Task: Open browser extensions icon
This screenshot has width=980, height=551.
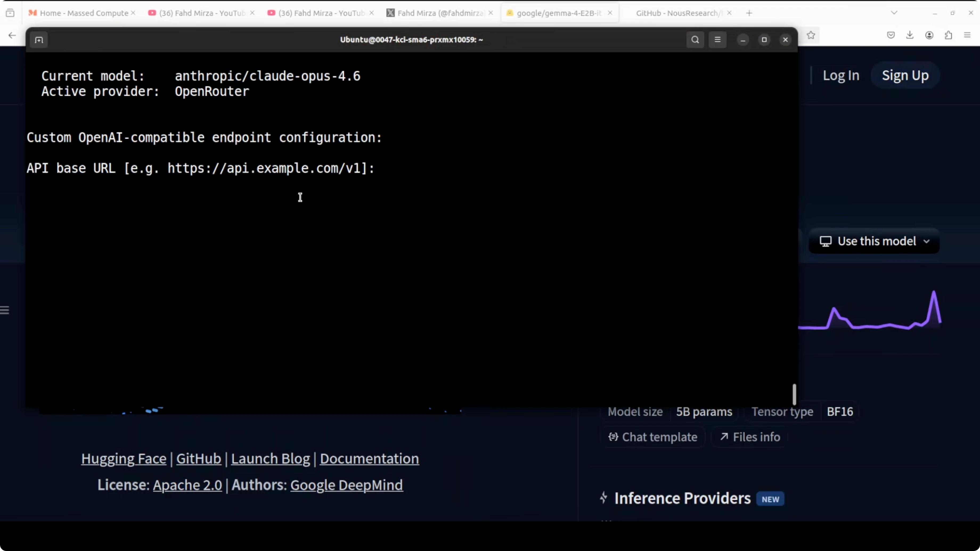Action: coord(948,35)
